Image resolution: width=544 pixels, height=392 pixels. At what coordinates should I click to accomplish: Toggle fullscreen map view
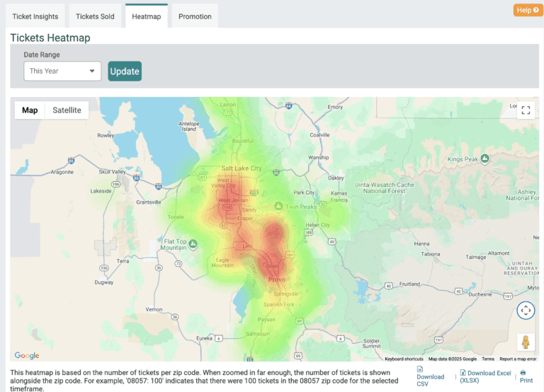(525, 110)
